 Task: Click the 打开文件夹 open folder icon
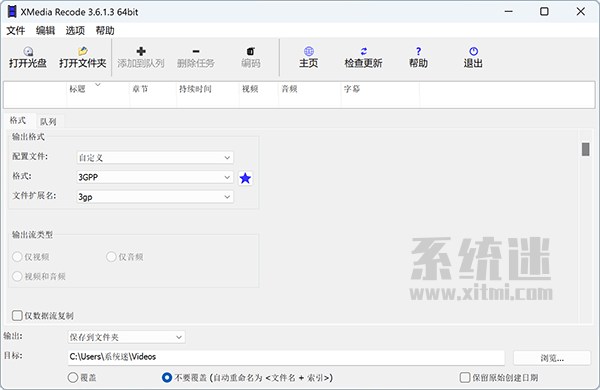coord(83,51)
